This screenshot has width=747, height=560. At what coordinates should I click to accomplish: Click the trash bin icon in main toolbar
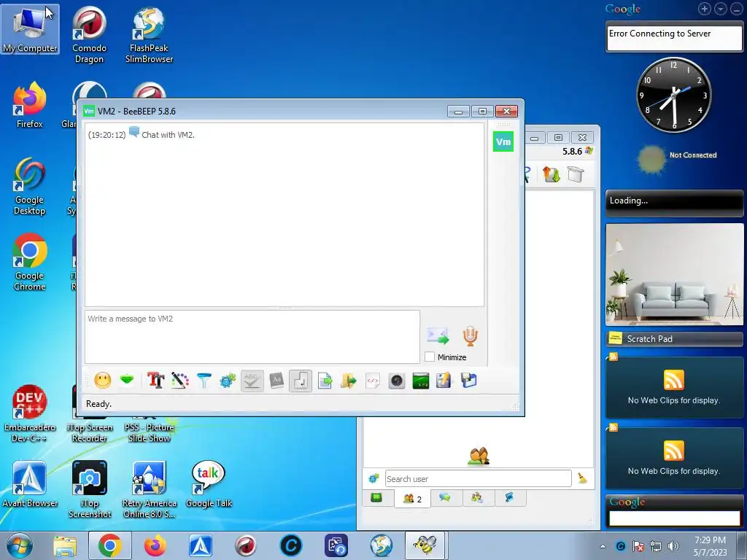[575, 174]
